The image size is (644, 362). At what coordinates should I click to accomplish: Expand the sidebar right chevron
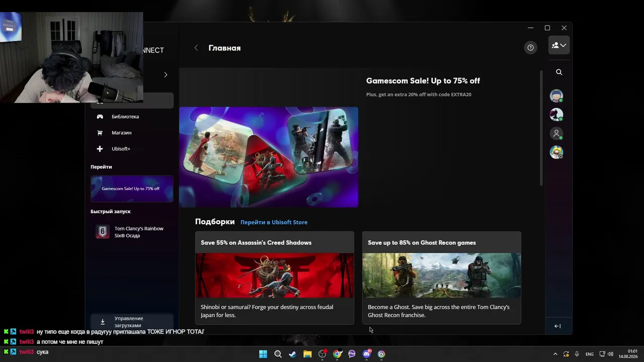[x=166, y=74]
